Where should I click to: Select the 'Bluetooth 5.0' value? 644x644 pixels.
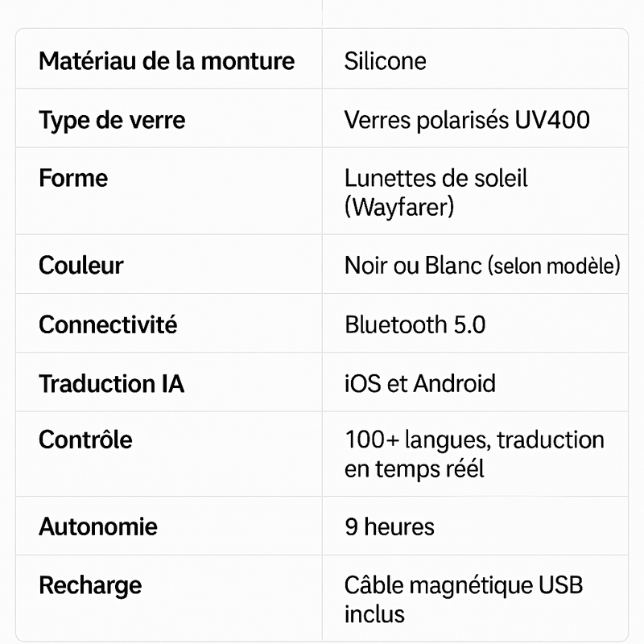pos(415,324)
